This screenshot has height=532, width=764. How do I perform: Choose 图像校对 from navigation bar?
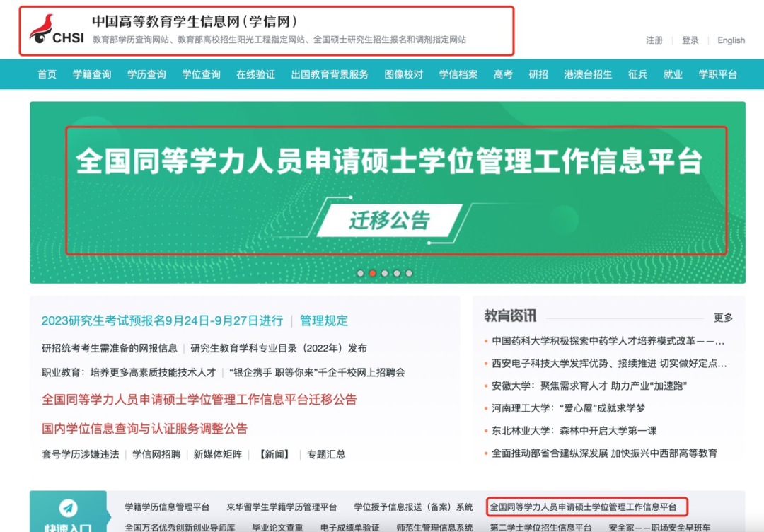coord(404,74)
